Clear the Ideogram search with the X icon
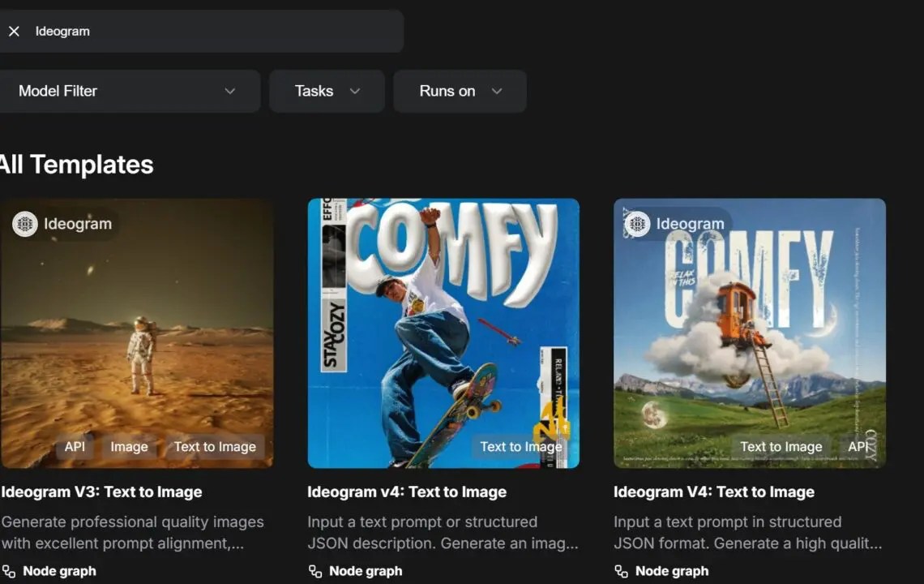Screen dimensions: 924x584 14,32
